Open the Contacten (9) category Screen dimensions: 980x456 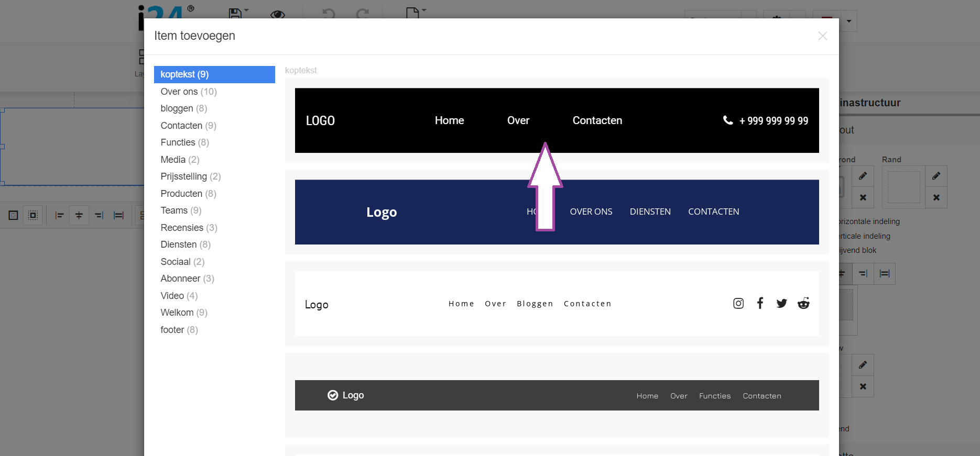point(189,126)
